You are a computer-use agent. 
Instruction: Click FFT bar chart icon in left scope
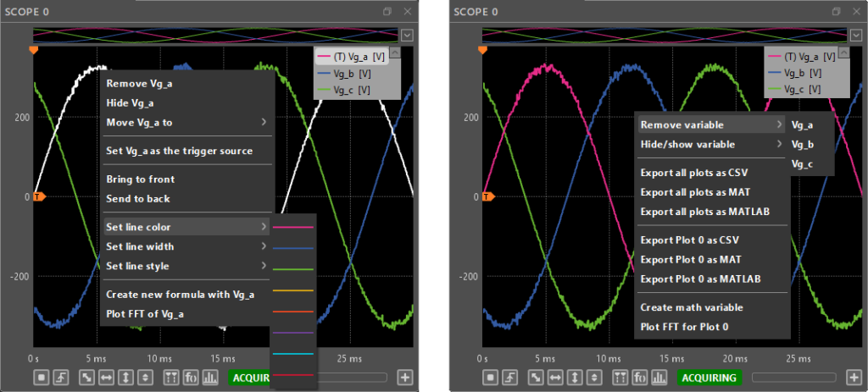click(x=210, y=378)
